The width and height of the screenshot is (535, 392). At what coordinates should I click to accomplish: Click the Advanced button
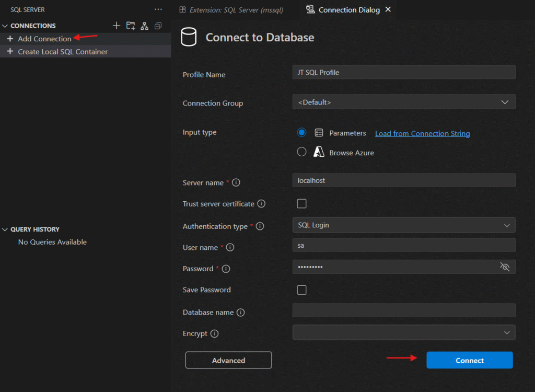(x=229, y=360)
